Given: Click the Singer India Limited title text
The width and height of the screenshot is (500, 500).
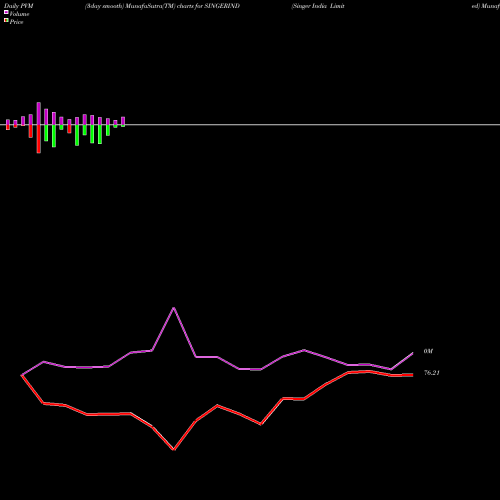Looking at the screenshot, I should 318,6.
